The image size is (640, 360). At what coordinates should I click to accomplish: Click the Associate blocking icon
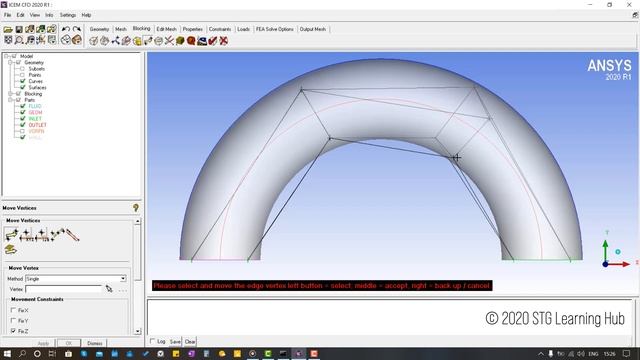coord(137,41)
